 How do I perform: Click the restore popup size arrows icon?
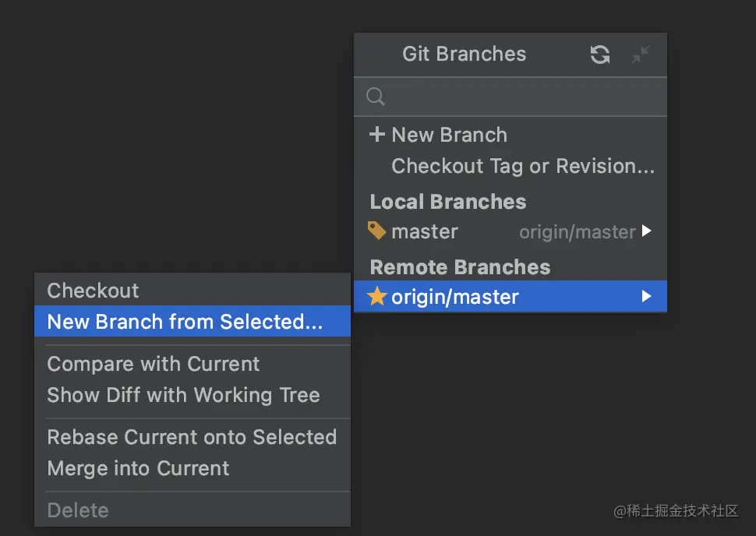641,55
